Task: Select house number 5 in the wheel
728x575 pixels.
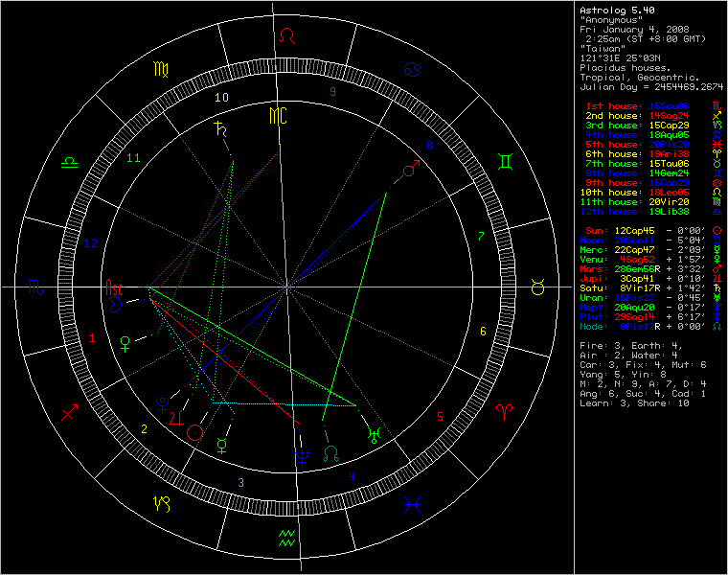Action: [440, 417]
